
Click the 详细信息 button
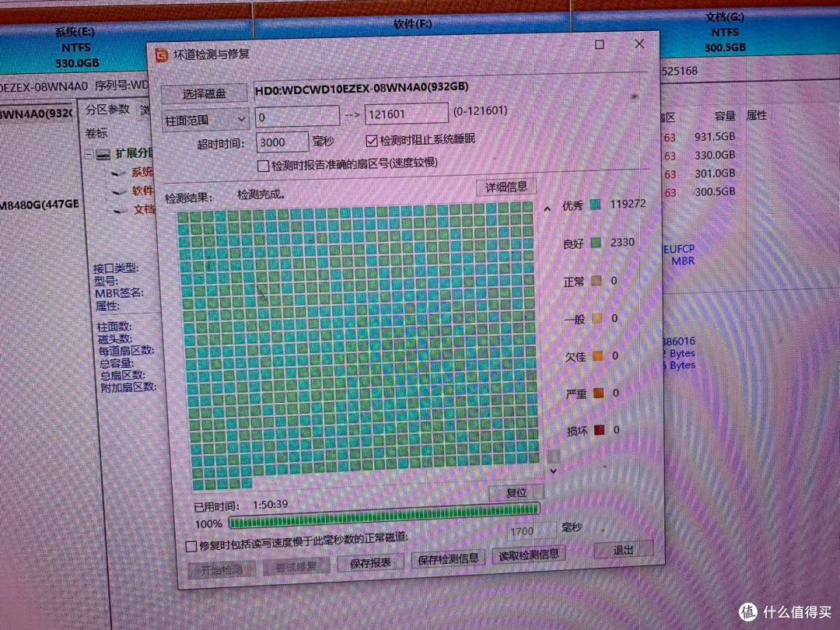pos(506,187)
